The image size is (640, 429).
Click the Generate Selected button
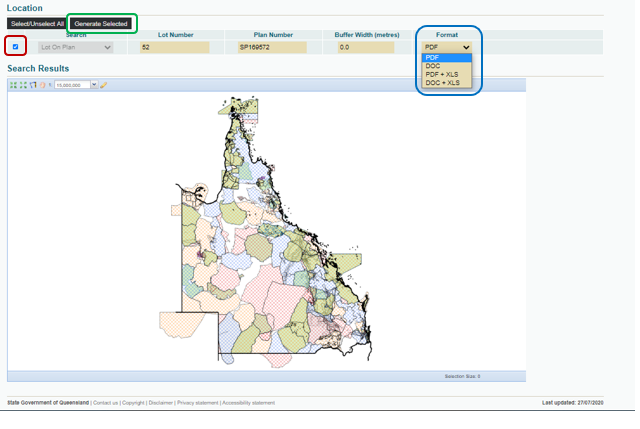pyautogui.click(x=101, y=24)
